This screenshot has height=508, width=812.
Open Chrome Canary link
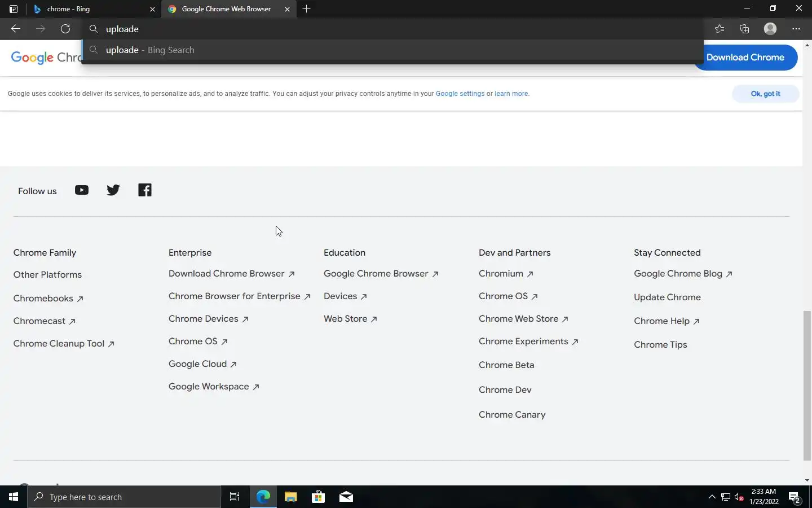click(x=512, y=415)
